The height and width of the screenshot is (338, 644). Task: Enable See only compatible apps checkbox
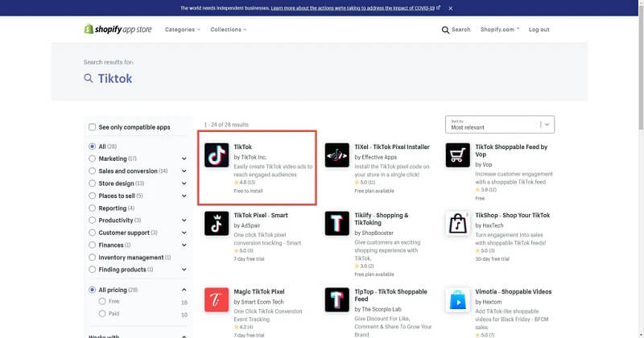click(92, 127)
